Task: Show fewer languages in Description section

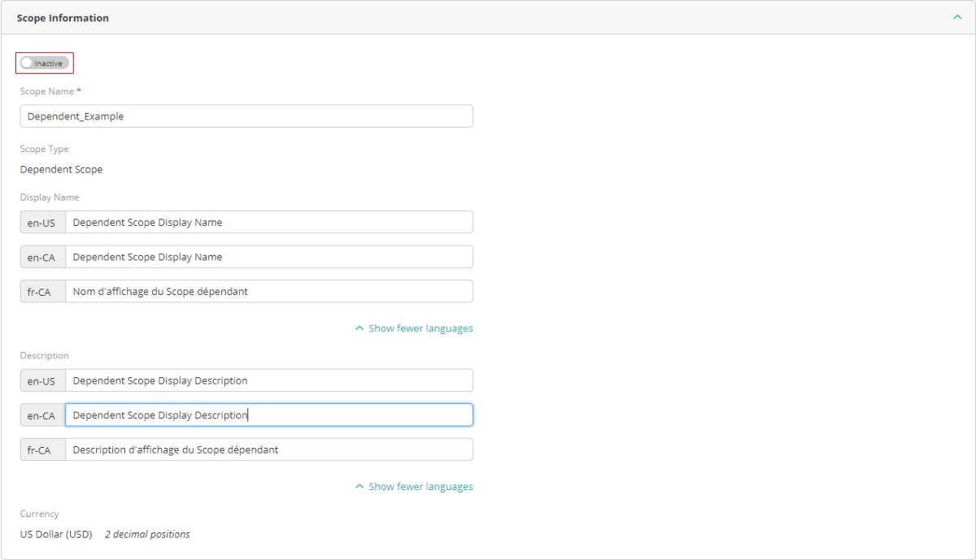Action: [414, 487]
